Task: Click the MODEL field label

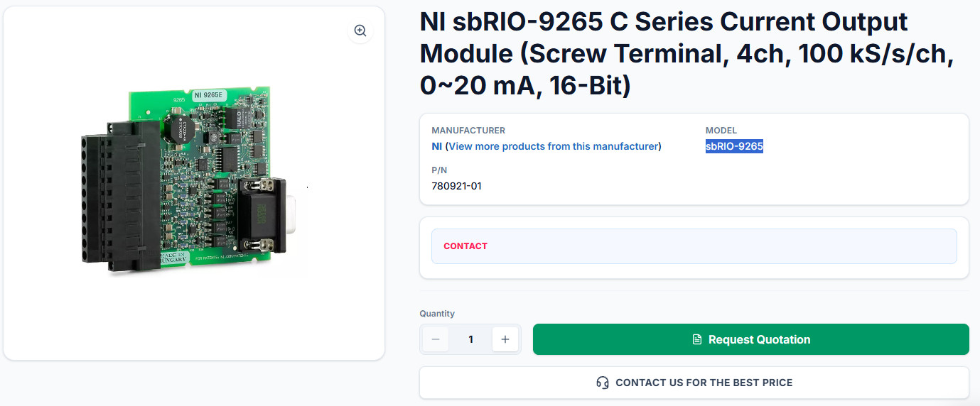Action: click(721, 131)
